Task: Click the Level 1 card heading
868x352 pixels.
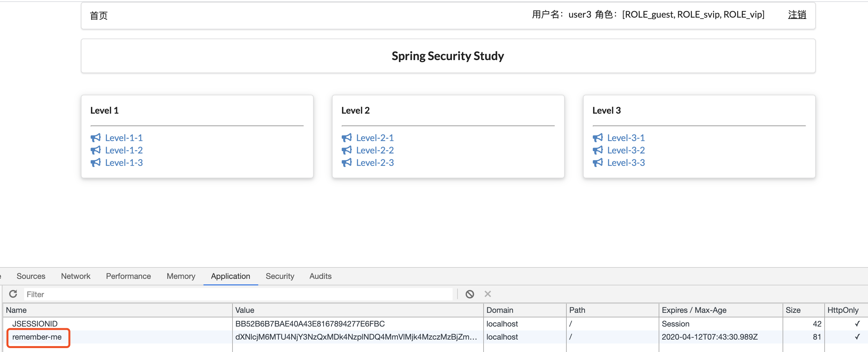Action: (x=104, y=110)
